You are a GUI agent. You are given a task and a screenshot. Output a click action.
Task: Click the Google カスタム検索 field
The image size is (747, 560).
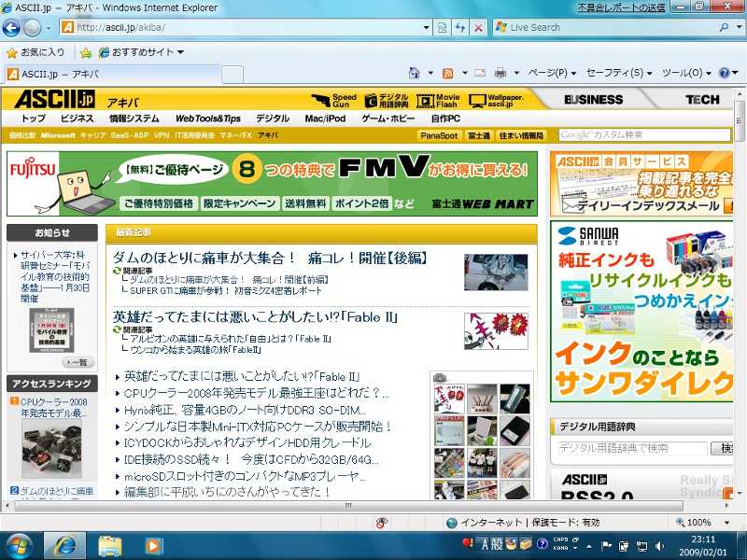pyautogui.click(x=645, y=135)
